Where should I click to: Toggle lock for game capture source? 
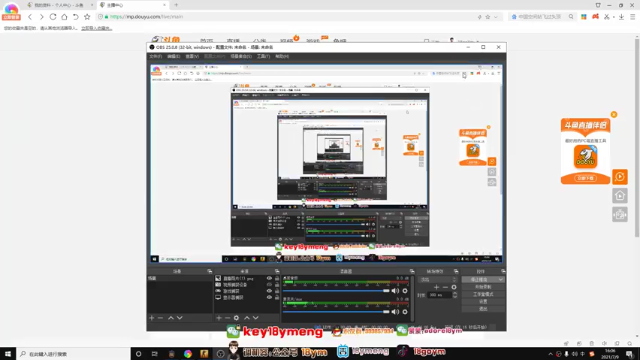[x=277, y=291]
